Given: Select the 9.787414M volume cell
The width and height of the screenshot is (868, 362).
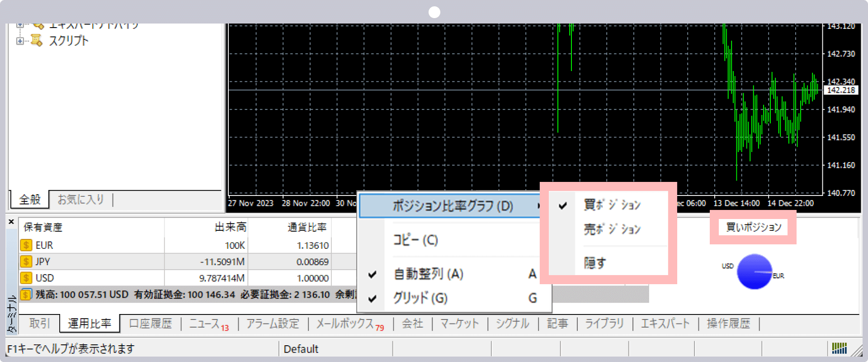Looking at the screenshot, I should pos(222,278).
